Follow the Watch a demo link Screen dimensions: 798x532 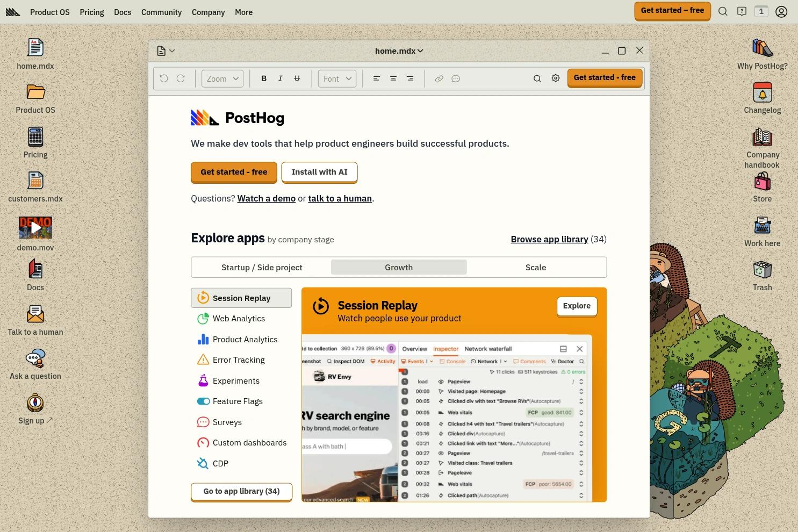coord(267,198)
